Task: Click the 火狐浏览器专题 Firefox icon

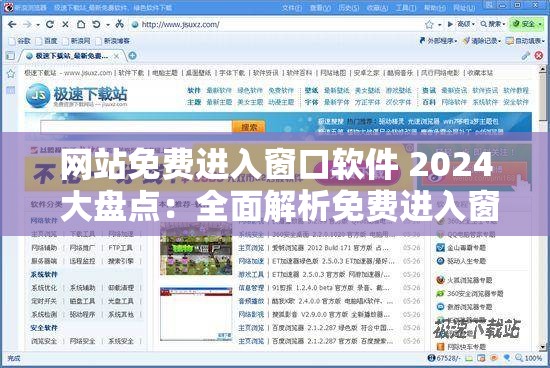Action: (x=440, y=280)
